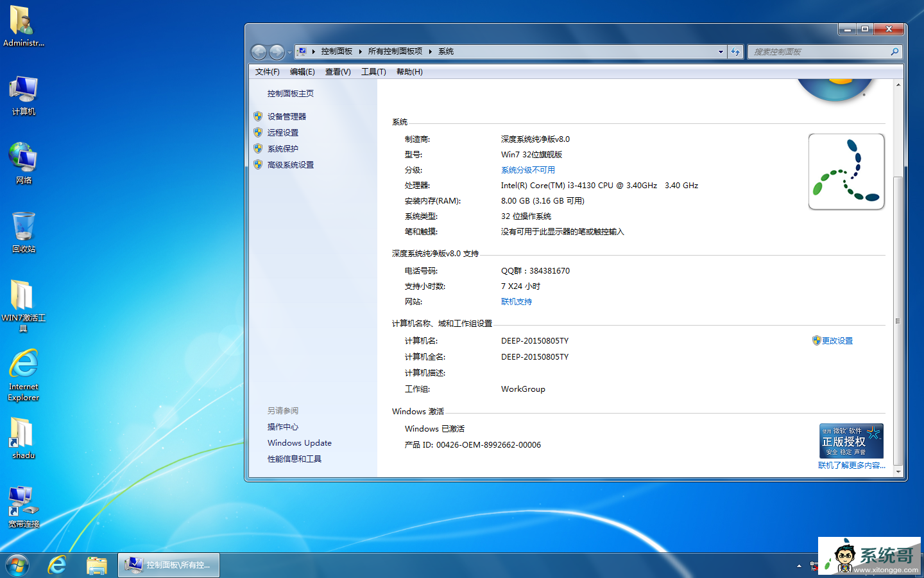This screenshot has width=924, height=578.
Task: Open the 查看(V) menu
Action: 338,72
